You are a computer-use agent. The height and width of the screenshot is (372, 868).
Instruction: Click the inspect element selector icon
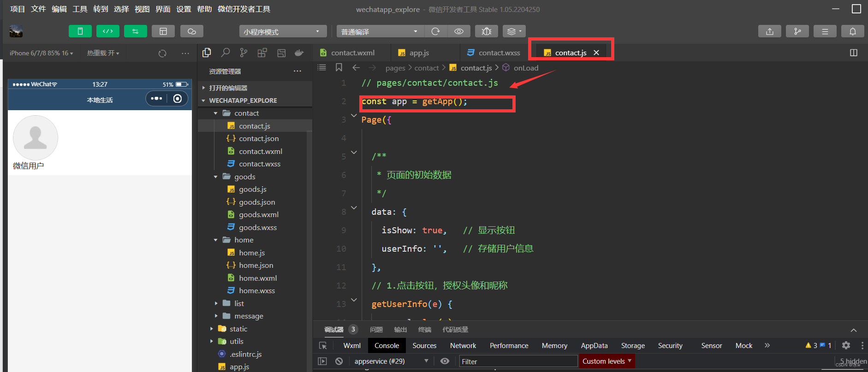(323, 345)
